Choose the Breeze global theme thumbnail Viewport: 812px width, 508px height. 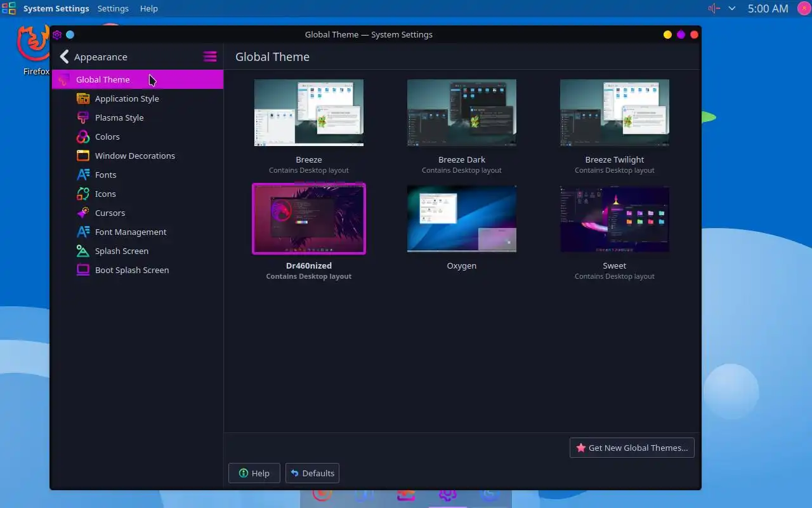(309, 113)
